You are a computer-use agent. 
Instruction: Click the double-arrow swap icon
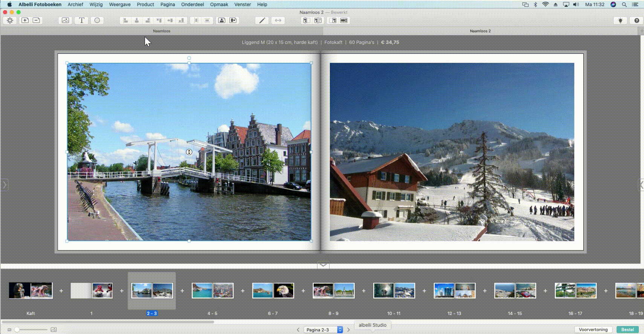278,20
